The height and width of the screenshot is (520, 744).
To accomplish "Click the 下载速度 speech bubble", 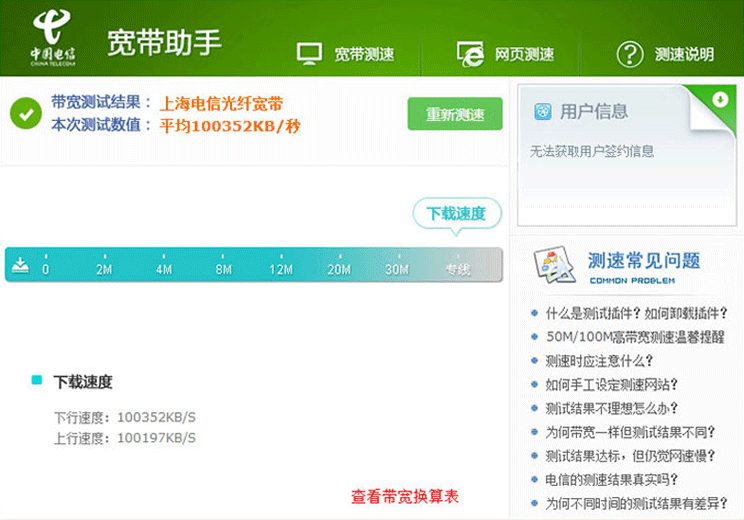I will 457,214.
